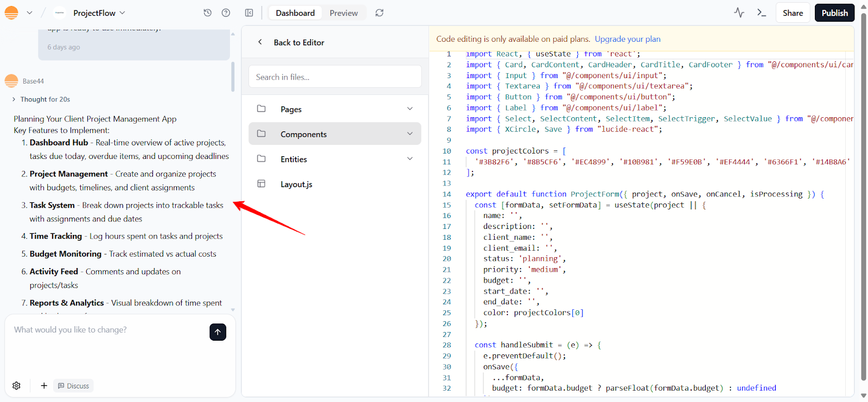
Task: Switch to the Preview tab
Action: 343,13
